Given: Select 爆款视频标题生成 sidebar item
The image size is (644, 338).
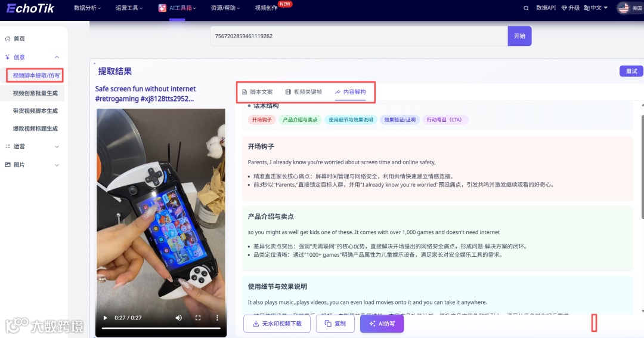Looking at the screenshot, I should 35,129.
